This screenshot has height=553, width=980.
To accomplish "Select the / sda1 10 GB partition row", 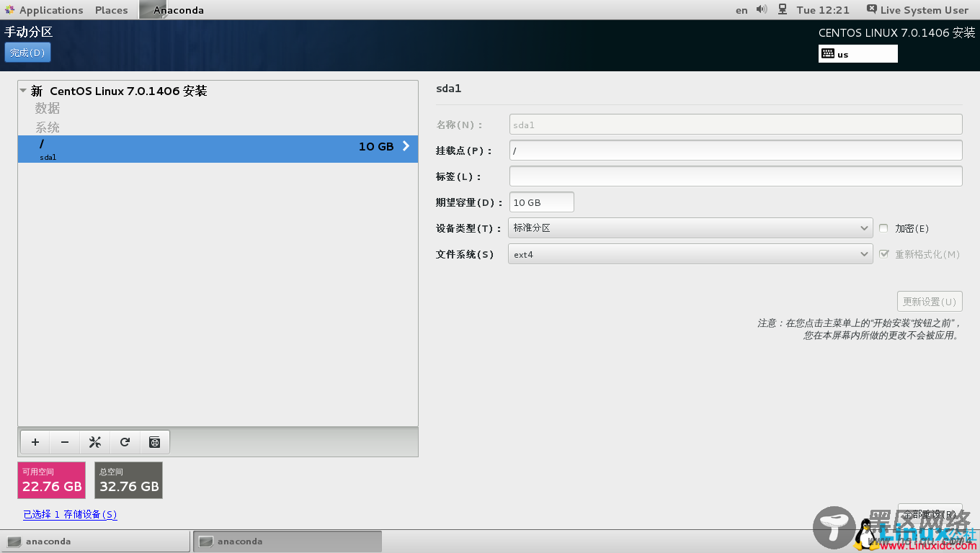I will [x=218, y=149].
